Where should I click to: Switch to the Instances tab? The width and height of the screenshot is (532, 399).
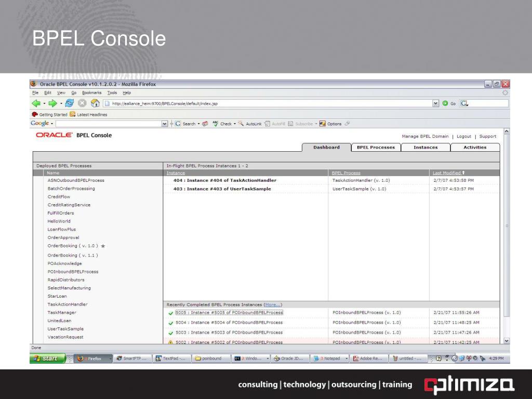click(425, 147)
